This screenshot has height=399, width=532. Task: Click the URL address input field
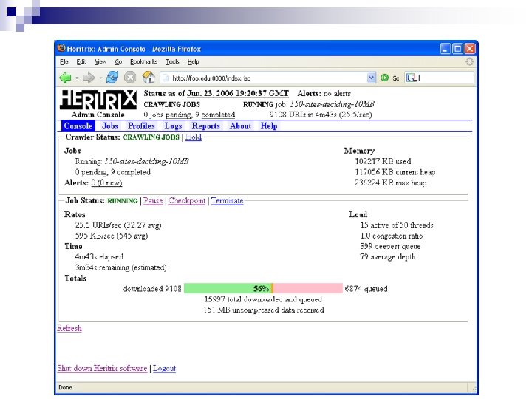pos(268,78)
